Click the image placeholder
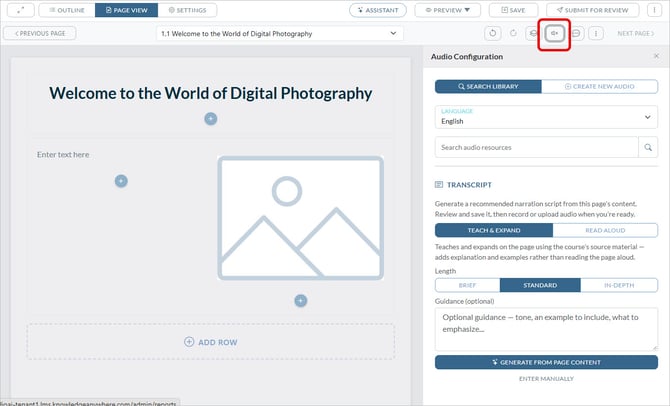This screenshot has width=670, height=406. 300,218
